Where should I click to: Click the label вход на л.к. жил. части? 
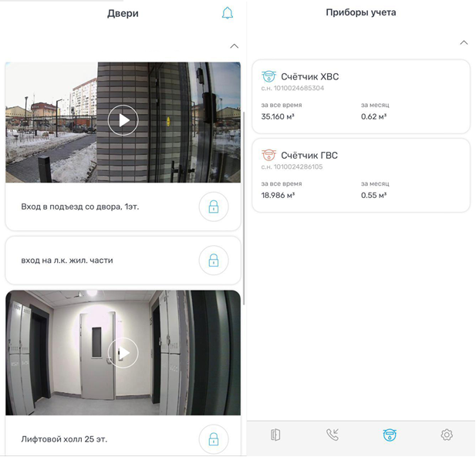coord(67,260)
